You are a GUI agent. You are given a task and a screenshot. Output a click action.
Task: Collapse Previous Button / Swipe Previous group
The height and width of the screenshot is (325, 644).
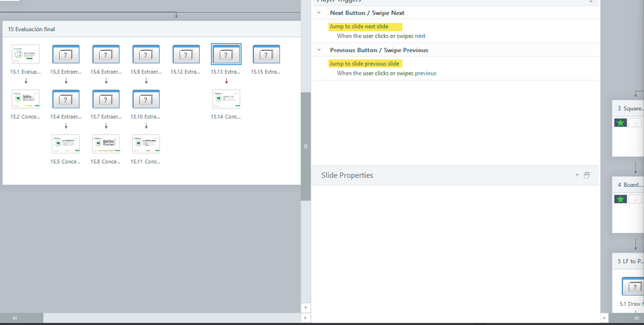[x=318, y=50]
